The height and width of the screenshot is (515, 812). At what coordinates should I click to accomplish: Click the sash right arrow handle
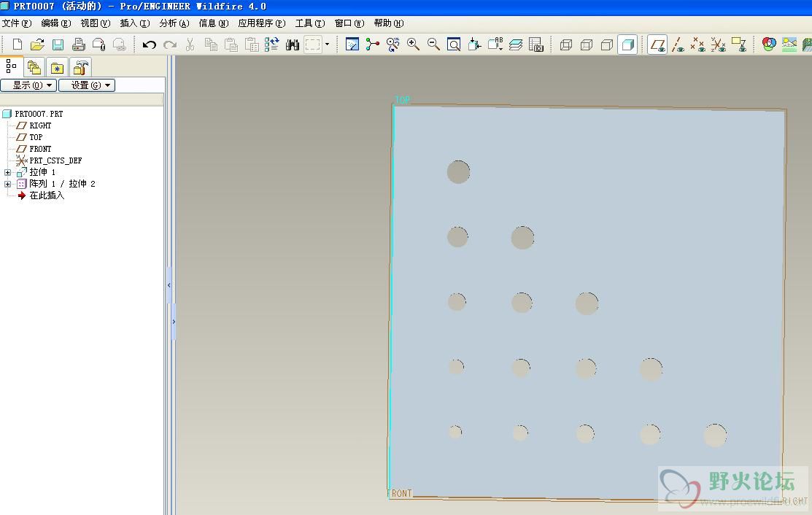coord(174,322)
